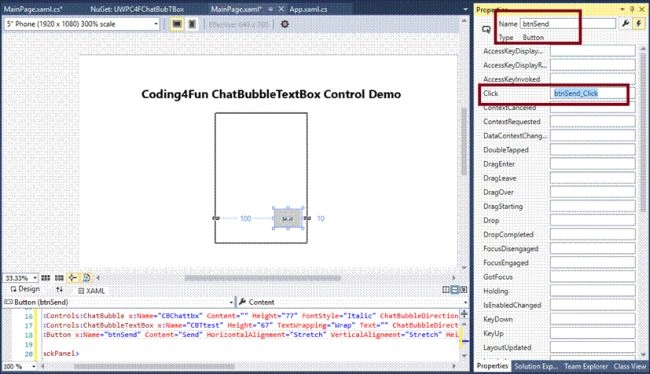This screenshot has width=650, height=374.
Task: Open the Content member dropdown
Action: click(352, 302)
